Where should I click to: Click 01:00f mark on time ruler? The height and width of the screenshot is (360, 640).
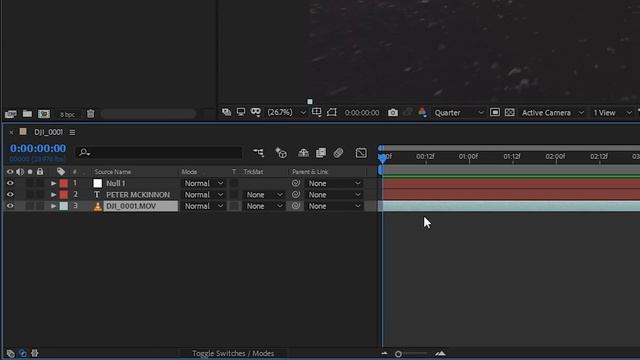click(x=468, y=157)
